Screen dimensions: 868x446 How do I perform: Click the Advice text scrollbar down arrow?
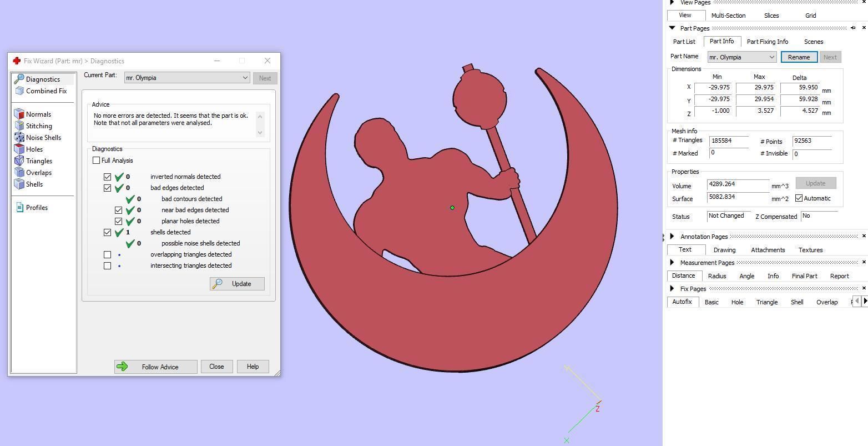pyautogui.click(x=260, y=133)
